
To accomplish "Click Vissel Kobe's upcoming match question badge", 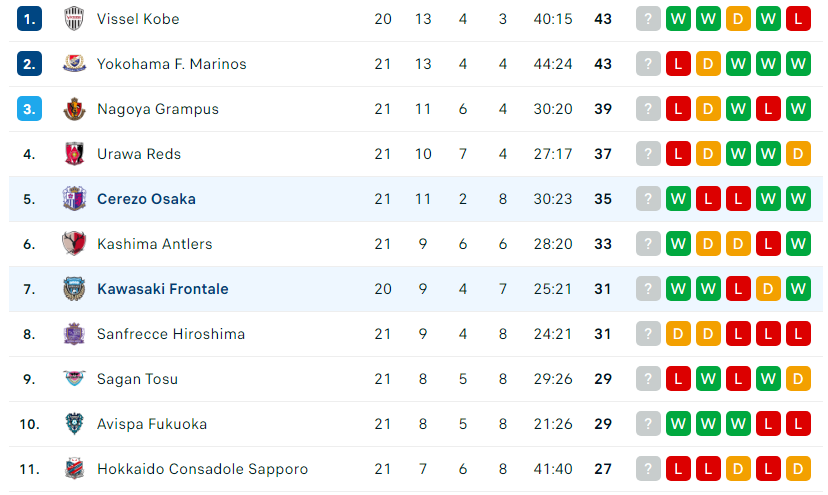I will [x=648, y=19].
